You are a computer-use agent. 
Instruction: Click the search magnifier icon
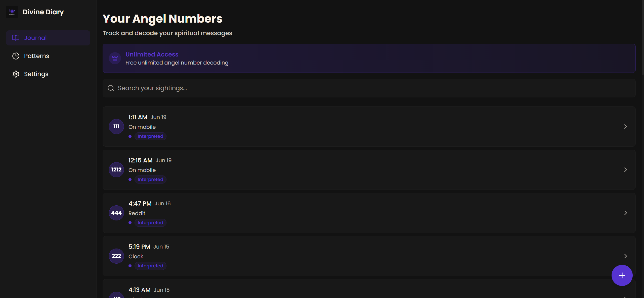coord(111,88)
